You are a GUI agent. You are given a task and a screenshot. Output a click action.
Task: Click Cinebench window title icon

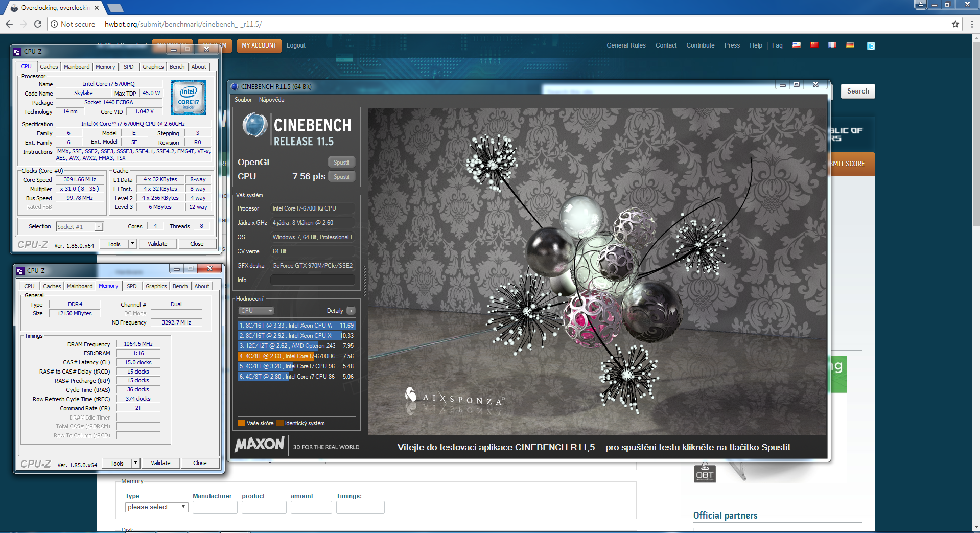pyautogui.click(x=235, y=86)
